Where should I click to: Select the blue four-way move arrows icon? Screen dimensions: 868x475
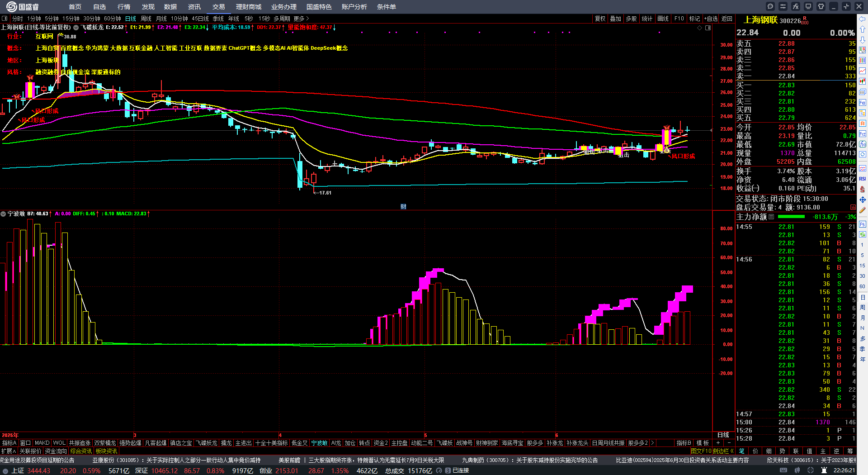point(863,199)
